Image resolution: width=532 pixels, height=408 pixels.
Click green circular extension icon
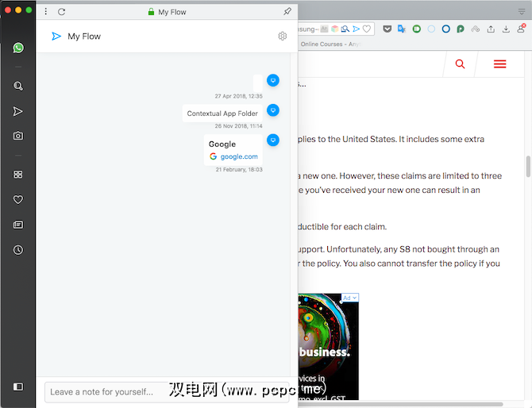tap(417, 29)
